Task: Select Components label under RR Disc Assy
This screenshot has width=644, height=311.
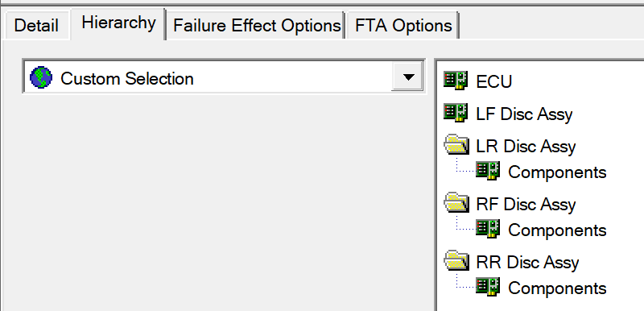Action: pyautogui.click(x=557, y=288)
